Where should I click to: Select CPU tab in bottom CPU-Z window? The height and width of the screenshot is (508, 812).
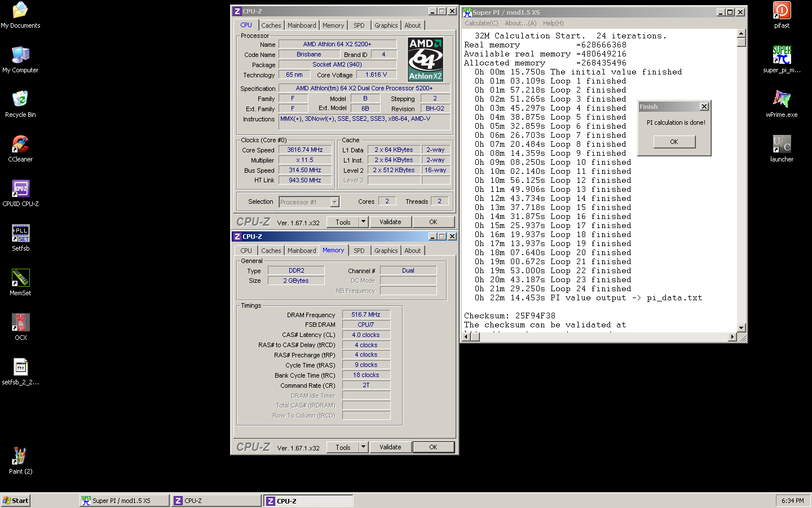[x=246, y=251]
